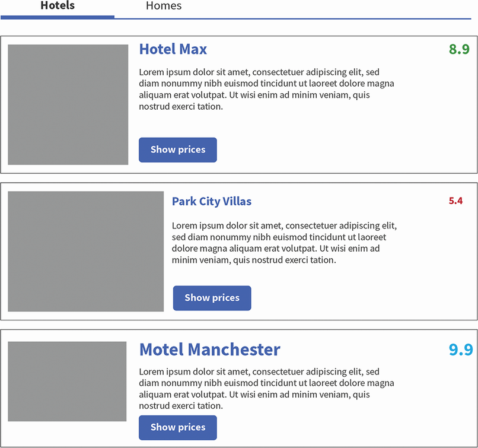The height and width of the screenshot is (448, 478).
Task: Click the Hotel Max photo thumbnail
Action: click(68, 104)
